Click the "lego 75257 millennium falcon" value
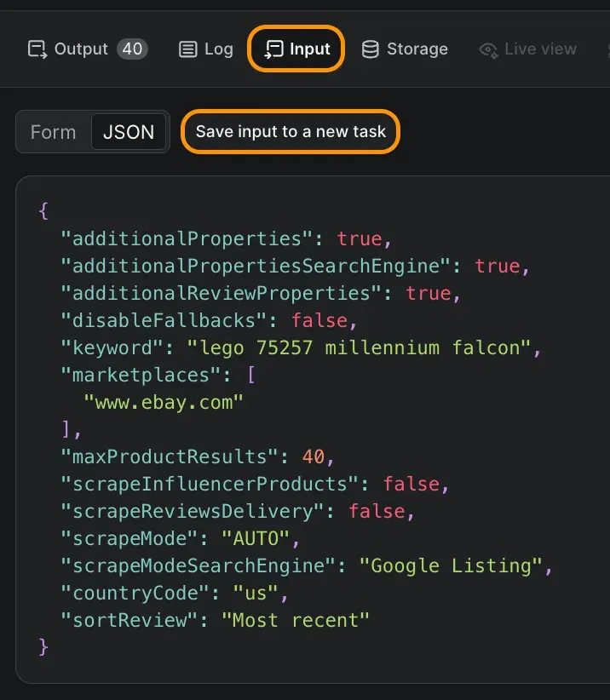 click(x=359, y=347)
